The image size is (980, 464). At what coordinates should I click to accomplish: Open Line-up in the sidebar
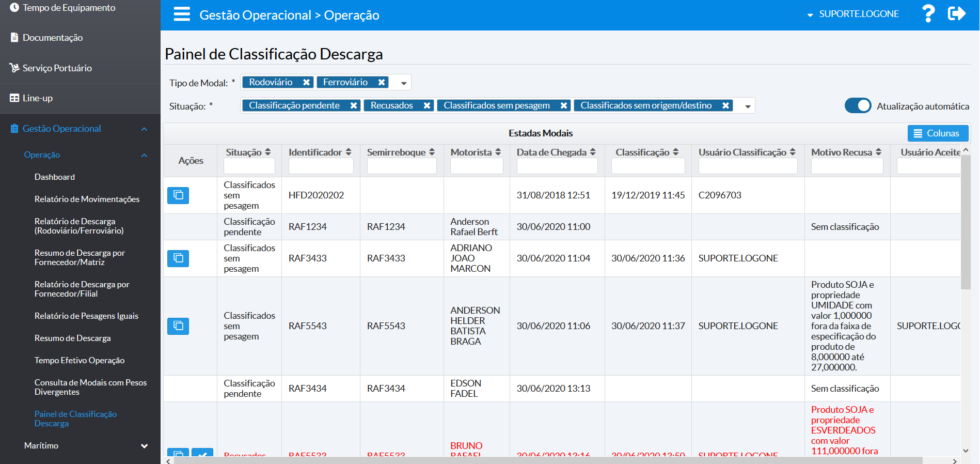pyautogui.click(x=38, y=98)
